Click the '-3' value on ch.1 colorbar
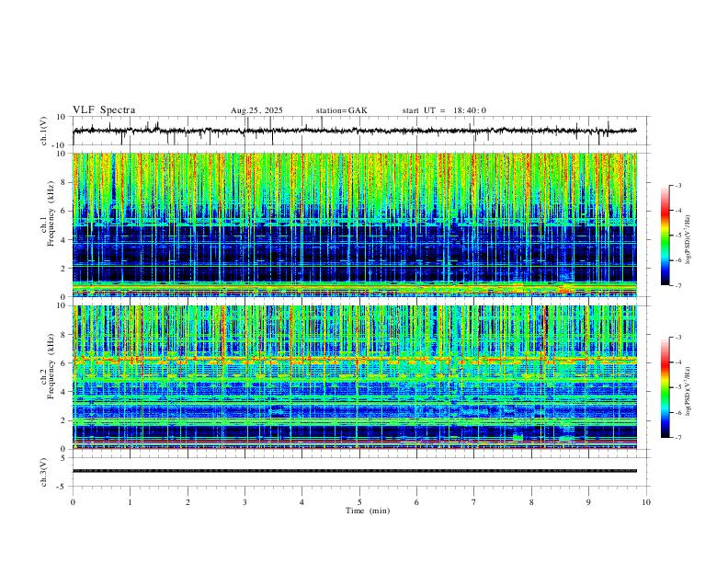 pos(677,185)
